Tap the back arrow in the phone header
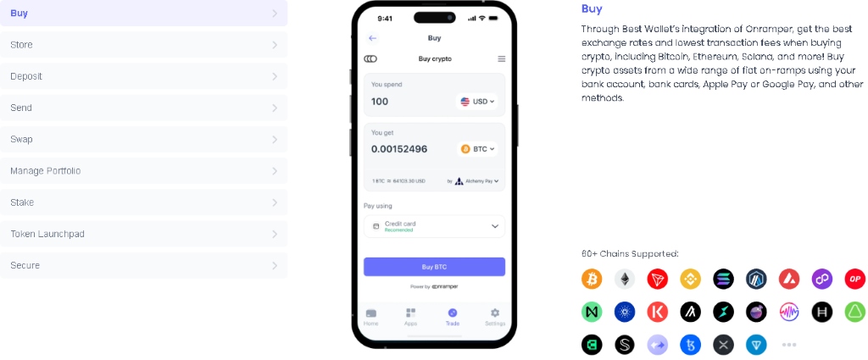The height and width of the screenshot is (360, 868). pyautogui.click(x=373, y=38)
